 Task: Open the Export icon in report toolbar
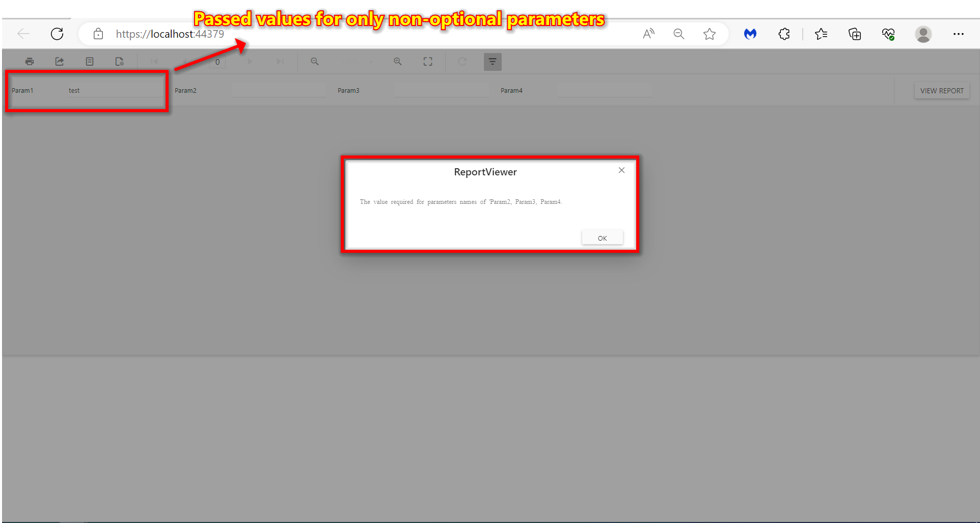click(60, 62)
